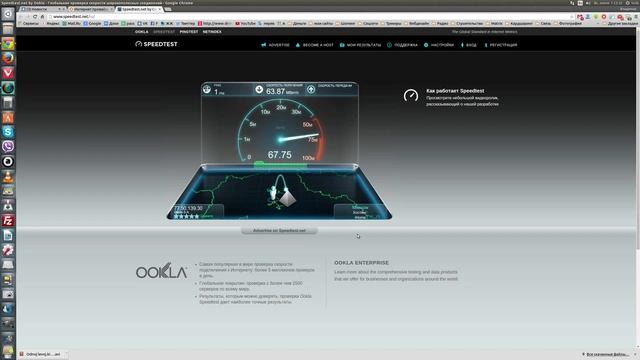Switch to the first Chrome tab
The image size is (640, 360).
click(43, 9)
